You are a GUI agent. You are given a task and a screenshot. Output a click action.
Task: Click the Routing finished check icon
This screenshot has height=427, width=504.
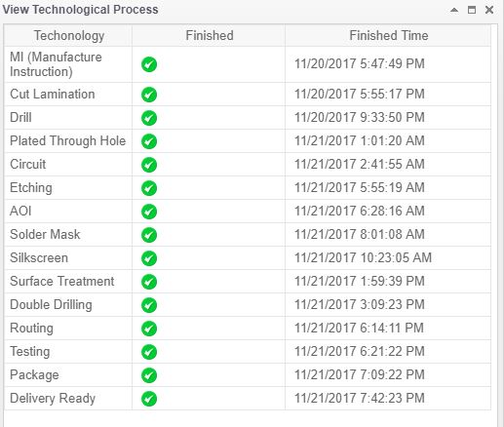coord(149,329)
